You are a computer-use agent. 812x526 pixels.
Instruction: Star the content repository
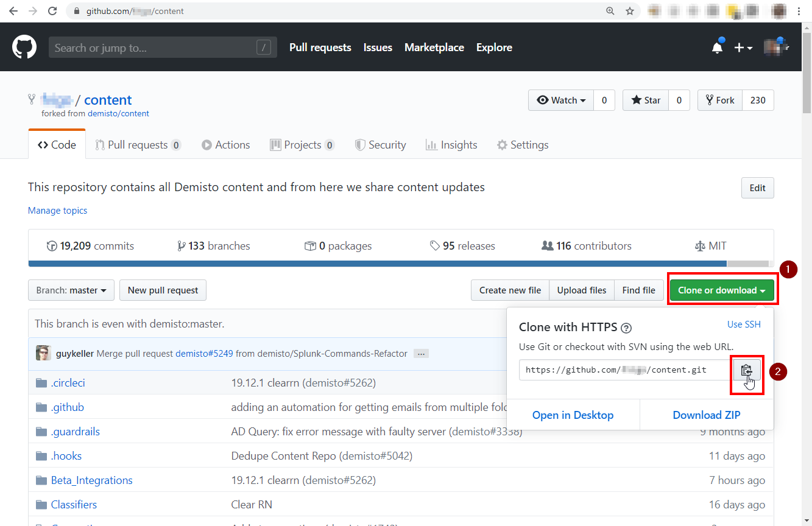[644, 100]
